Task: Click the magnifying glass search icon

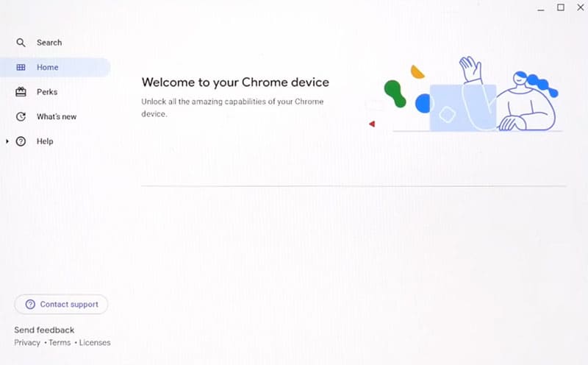Action: pyautogui.click(x=21, y=43)
